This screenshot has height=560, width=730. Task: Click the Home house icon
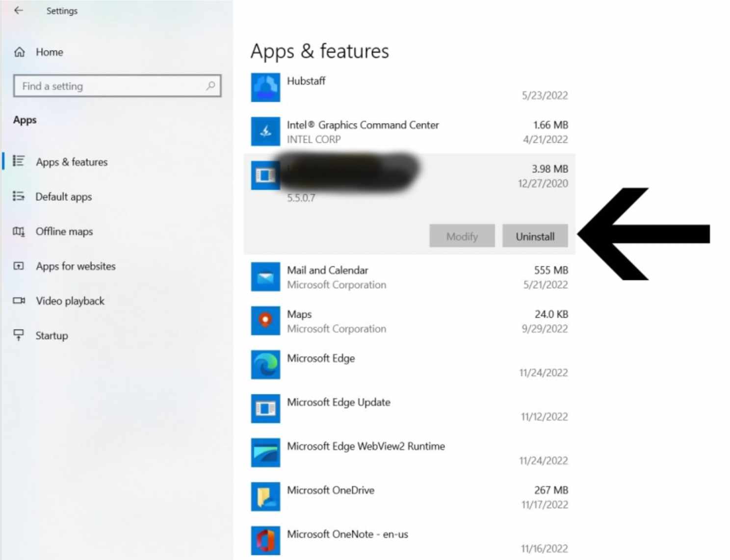click(x=20, y=52)
